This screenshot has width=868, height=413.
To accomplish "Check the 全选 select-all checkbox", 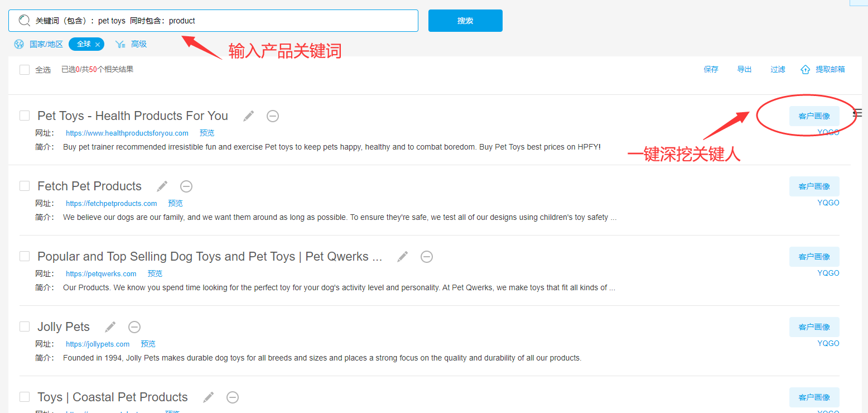I will [25, 70].
